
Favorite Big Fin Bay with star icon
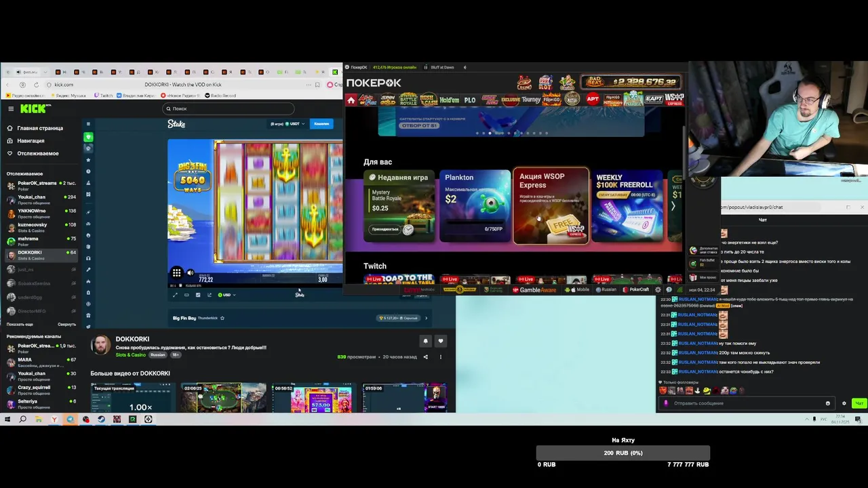coord(222,318)
